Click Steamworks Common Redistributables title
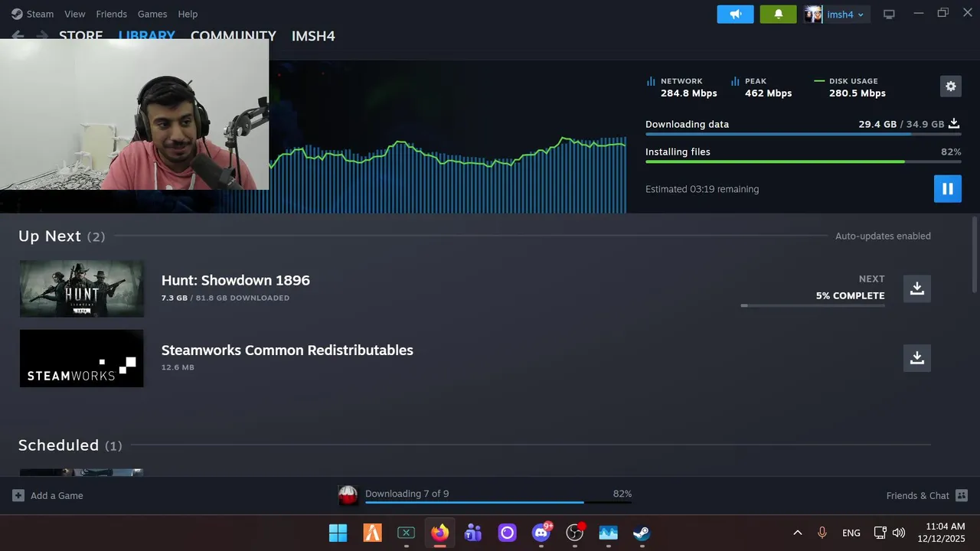The image size is (980, 551). pyautogui.click(x=287, y=350)
